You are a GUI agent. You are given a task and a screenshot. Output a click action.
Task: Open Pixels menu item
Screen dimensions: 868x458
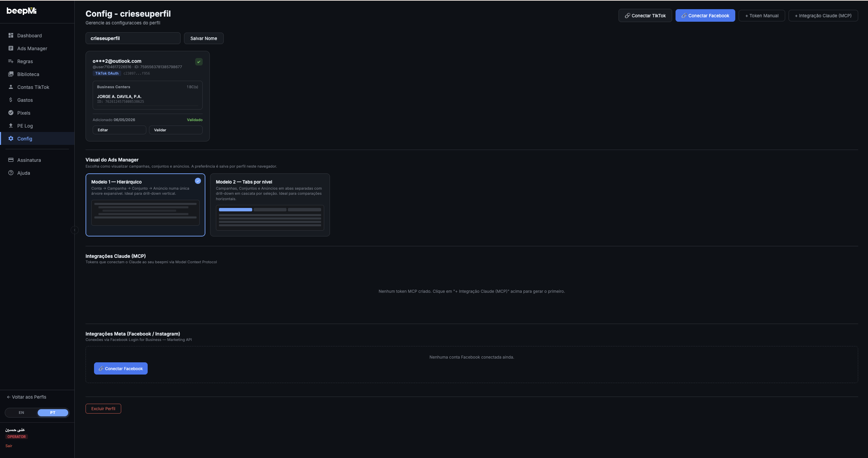37,113
